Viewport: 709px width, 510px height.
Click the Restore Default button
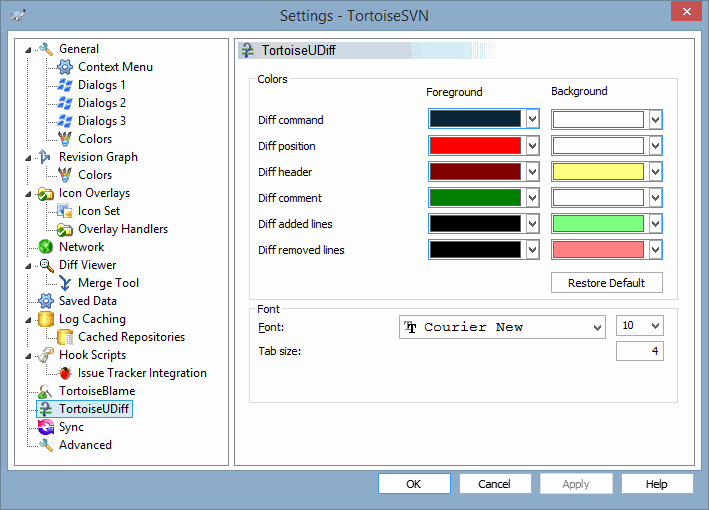click(x=607, y=283)
